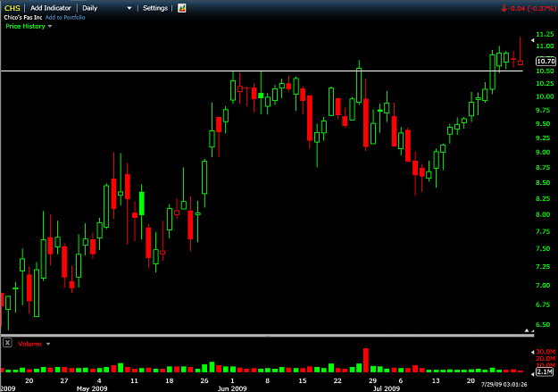
Task: Click the 2.1M current volume box
Action: (x=545, y=371)
